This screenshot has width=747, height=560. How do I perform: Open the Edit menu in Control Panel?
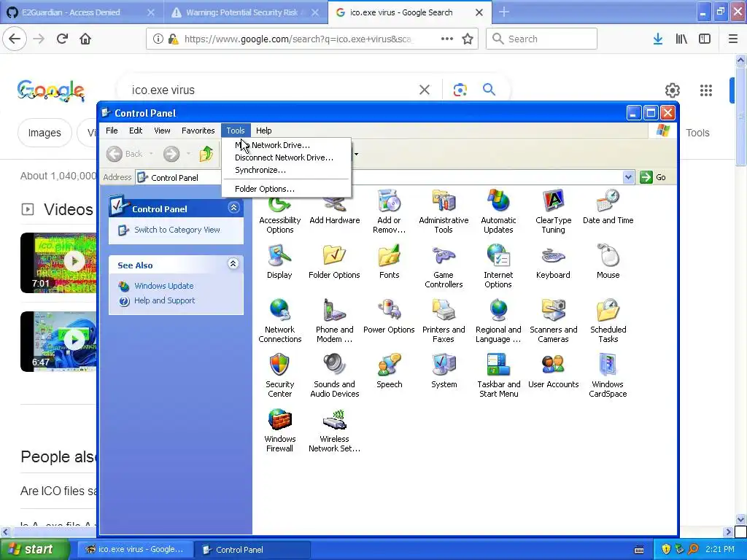click(136, 131)
